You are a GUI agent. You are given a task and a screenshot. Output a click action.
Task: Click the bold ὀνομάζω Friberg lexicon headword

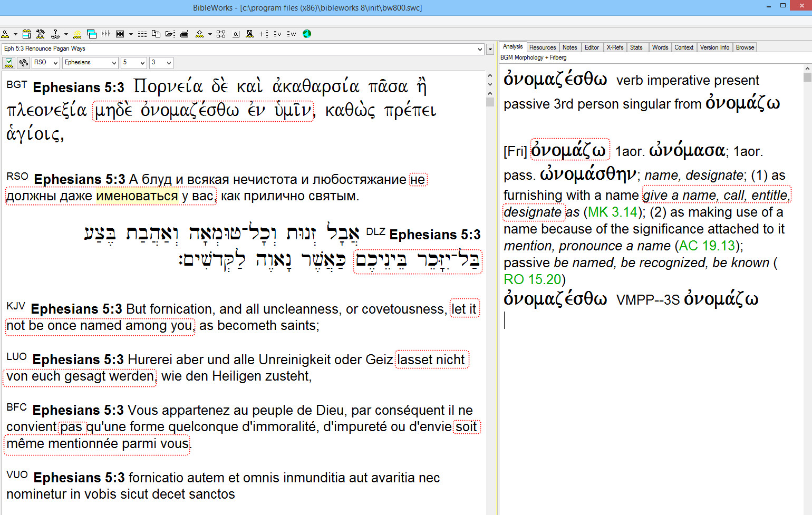pos(568,150)
